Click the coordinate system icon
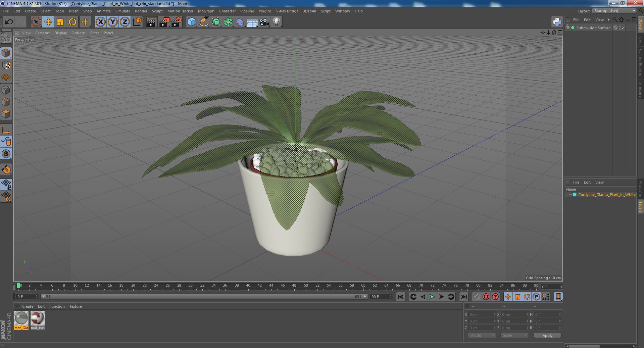The image size is (644, 348). point(137,22)
